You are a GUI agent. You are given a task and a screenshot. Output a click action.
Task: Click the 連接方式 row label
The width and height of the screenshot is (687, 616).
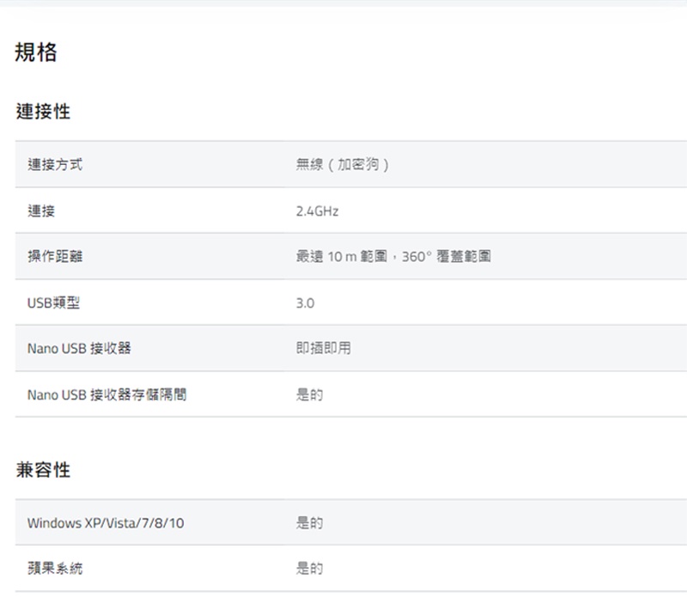coord(55,164)
